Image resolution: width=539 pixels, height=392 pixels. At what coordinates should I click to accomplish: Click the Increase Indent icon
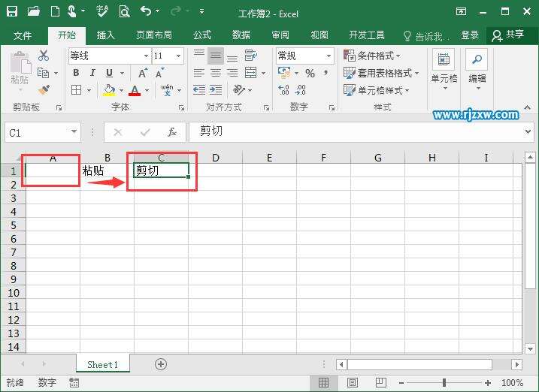pos(216,90)
